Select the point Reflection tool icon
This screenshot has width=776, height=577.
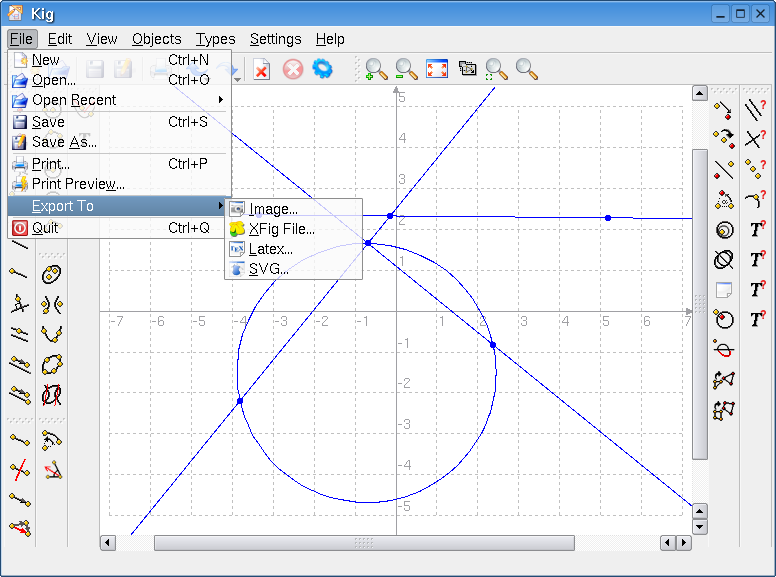point(724,139)
